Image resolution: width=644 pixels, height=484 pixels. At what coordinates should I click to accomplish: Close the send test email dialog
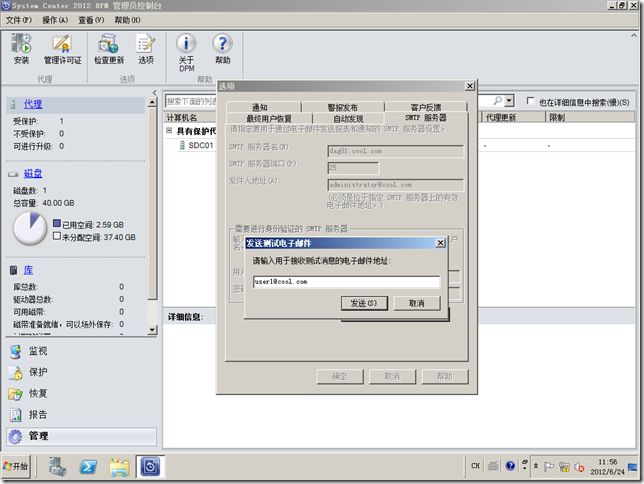pos(440,243)
